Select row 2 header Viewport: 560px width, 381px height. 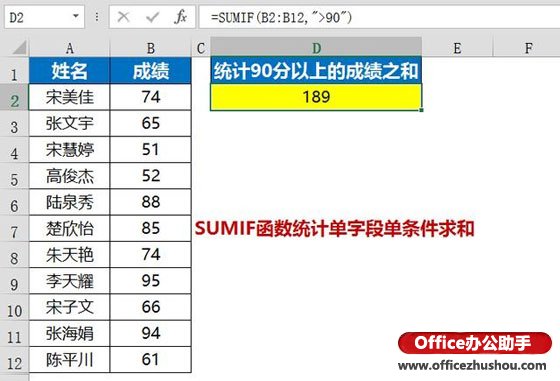[x=14, y=97]
